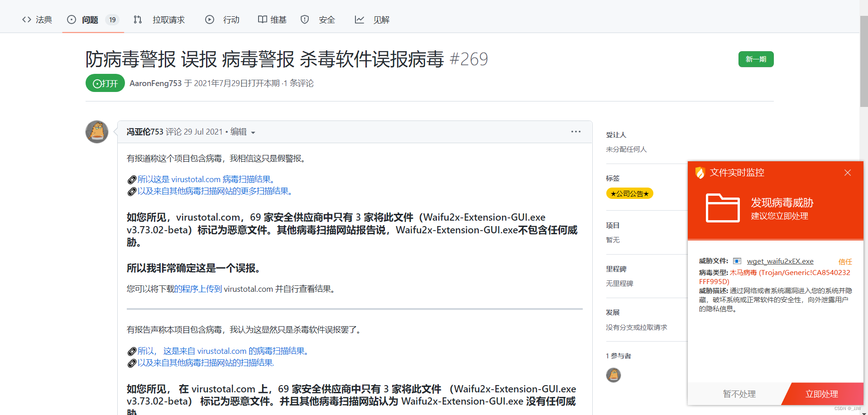Screen dimensions: 868x415
Task: Click link icon before 所以, 这是来自 link
Action: pyautogui.click(x=132, y=352)
